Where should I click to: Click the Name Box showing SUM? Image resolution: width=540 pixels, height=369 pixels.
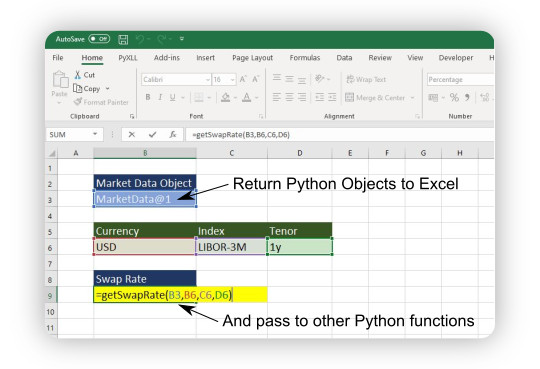74,135
